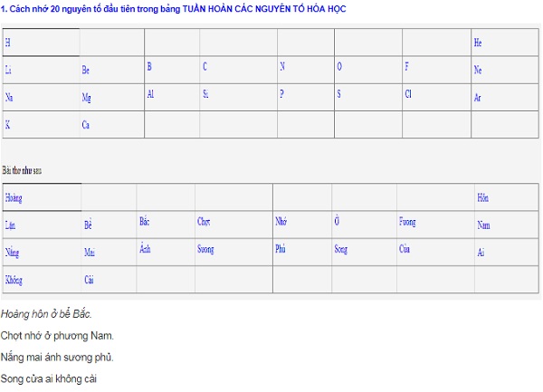Click the 'Chợt' word in the table

click(204, 221)
